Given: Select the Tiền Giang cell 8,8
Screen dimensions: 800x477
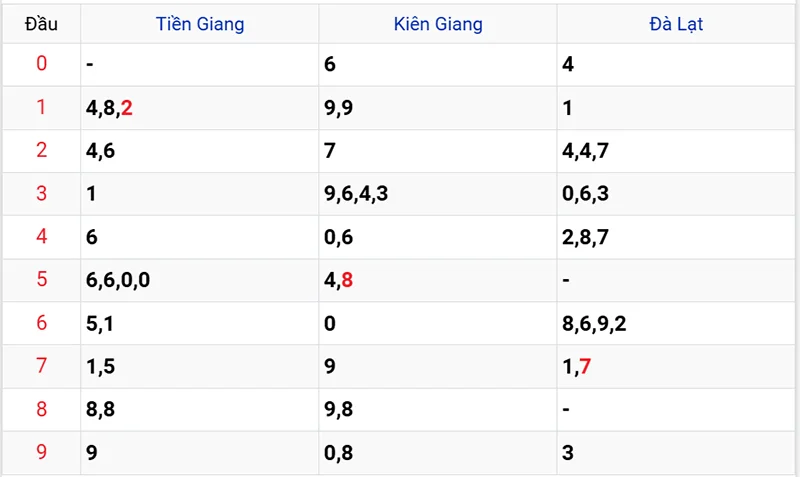Looking at the screenshot, I should coord(100,410).
